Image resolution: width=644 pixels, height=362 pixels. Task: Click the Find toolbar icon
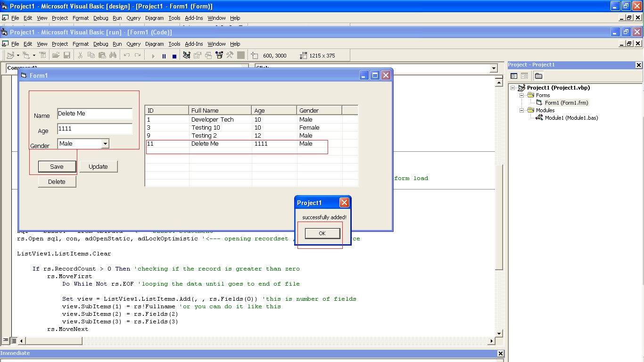[x=113, y=56]
